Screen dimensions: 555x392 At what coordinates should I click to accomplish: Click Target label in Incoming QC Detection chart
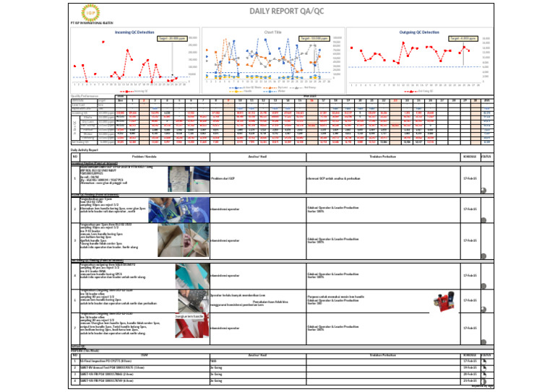click(173, 38)
